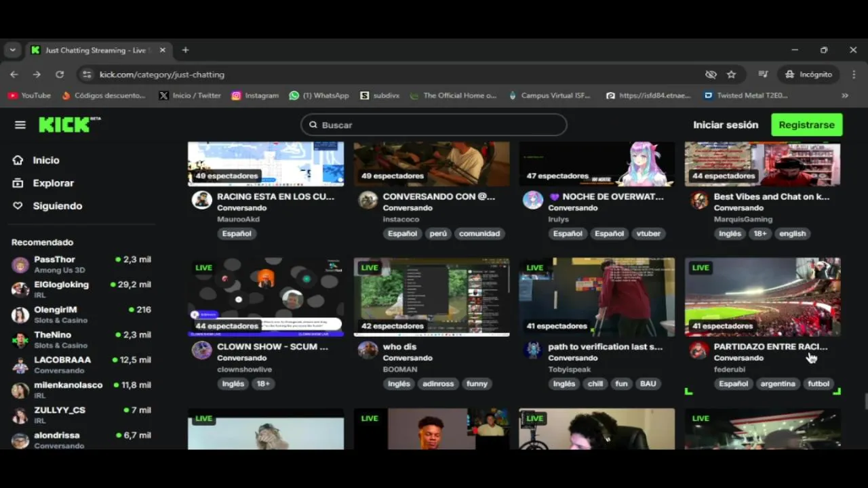Go forward in browser history
The image size is (868, 488).
(x=37, y=75)
